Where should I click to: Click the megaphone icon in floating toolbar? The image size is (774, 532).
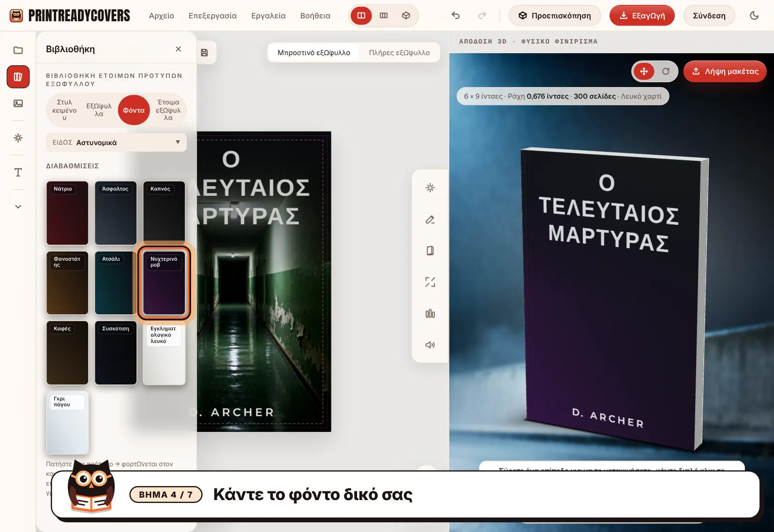430,345
